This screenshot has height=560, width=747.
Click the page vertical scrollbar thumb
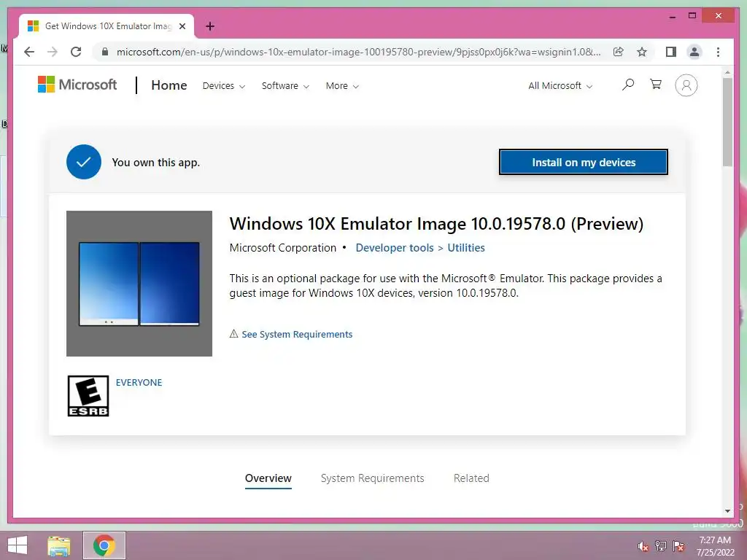pos(727,122)
